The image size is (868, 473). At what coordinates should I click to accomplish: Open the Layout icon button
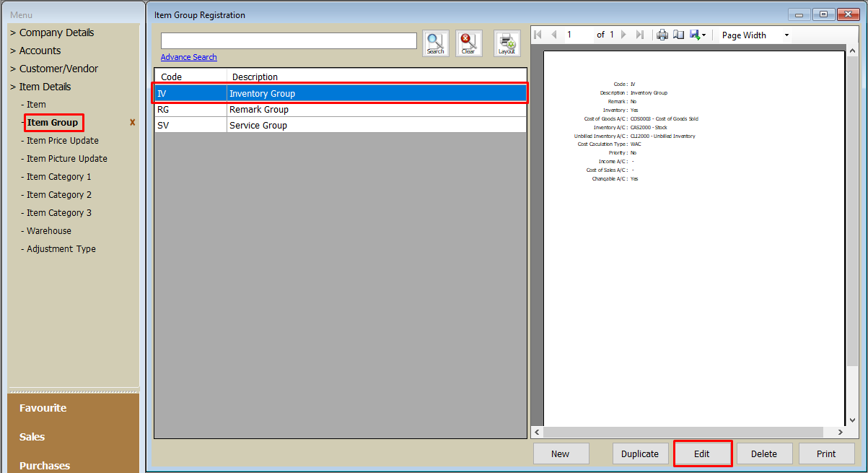507,43
